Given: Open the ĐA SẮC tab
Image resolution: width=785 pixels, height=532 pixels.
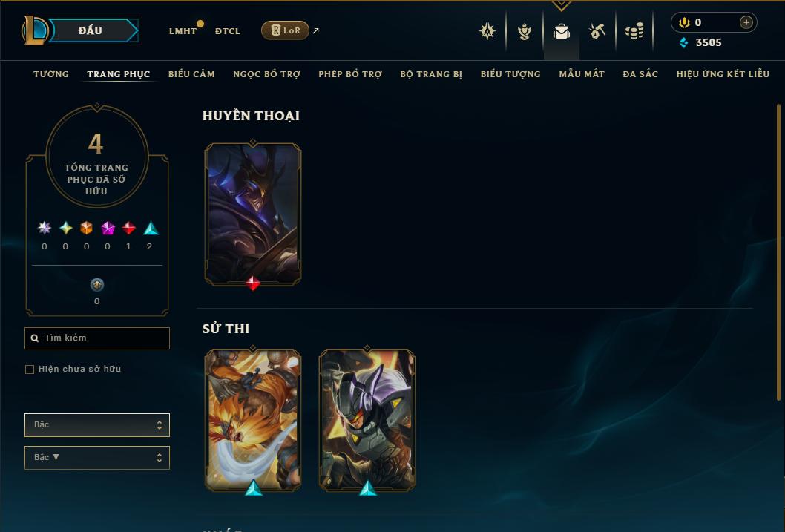Looking at the screenshot, I should pos(640,74).
